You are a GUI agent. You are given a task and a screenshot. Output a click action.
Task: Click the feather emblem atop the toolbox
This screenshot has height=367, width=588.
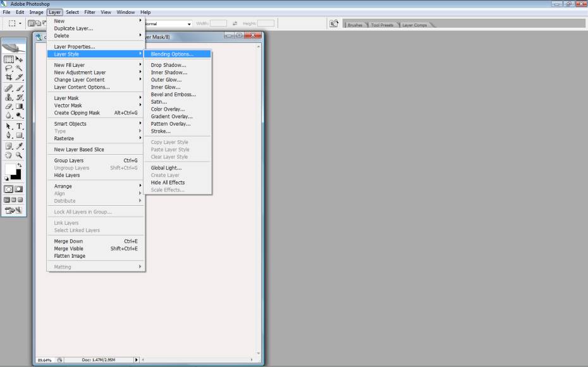13,47
